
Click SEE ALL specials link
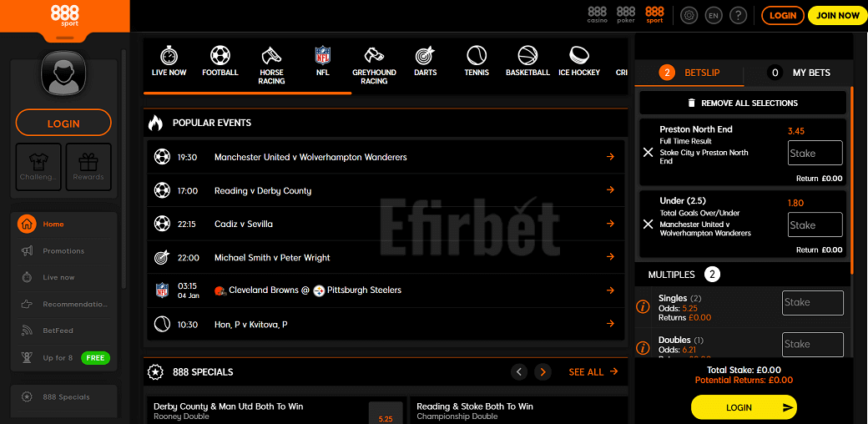click(593, 372)
